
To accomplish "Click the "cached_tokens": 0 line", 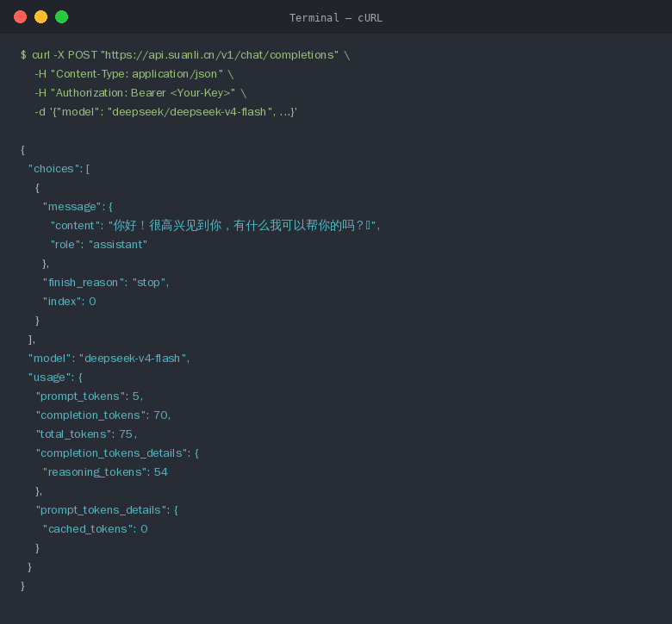I will (95, 529).
